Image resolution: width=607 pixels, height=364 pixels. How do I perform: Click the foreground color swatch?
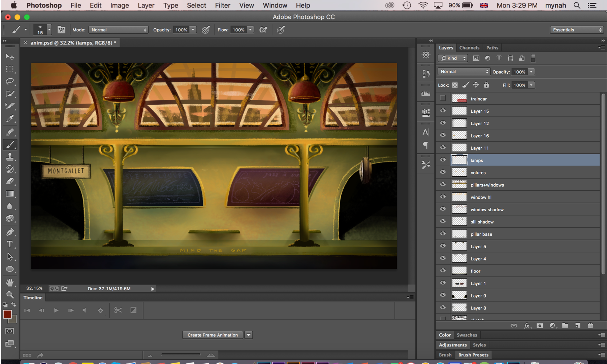coord(7,314)
